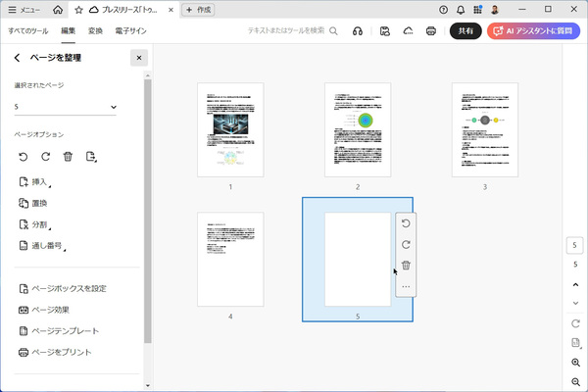Image resolution: width=588 pixels, height=392 pixels.
Task: Rotate page 5 clockwise from floating toolbar
Action: [406, 245]
